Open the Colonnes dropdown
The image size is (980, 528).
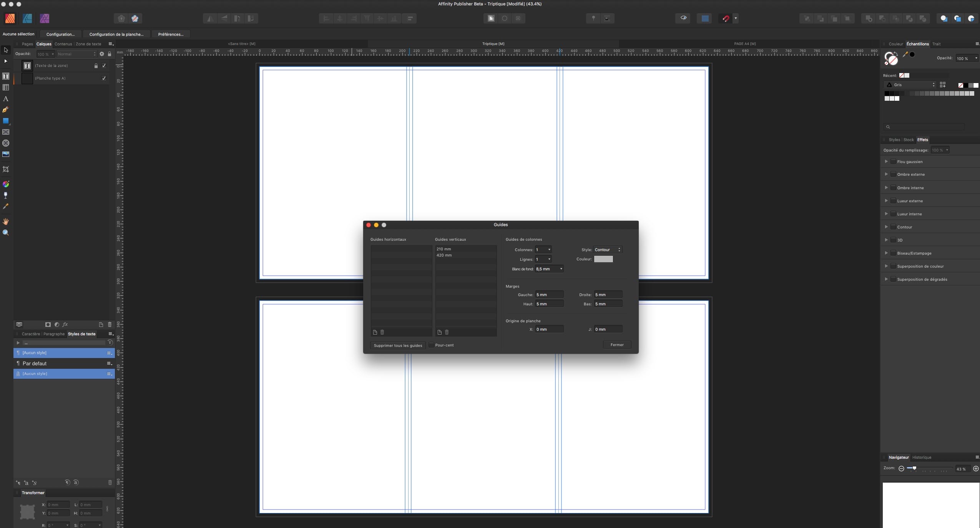coord(543,250)
